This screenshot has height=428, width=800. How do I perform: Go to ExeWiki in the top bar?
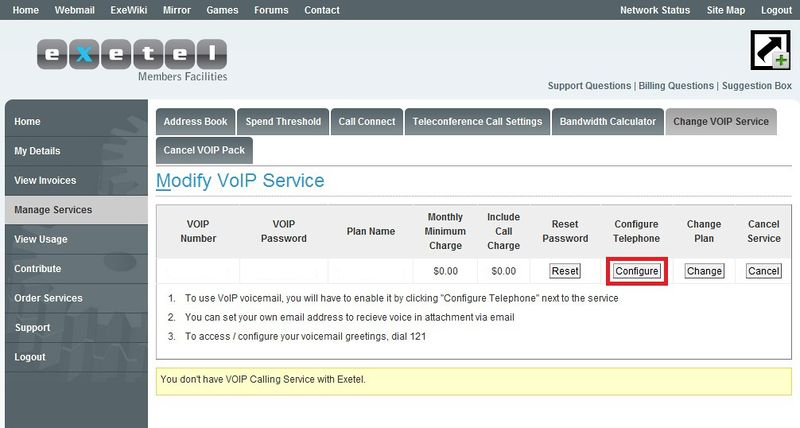tap(129, 10)
